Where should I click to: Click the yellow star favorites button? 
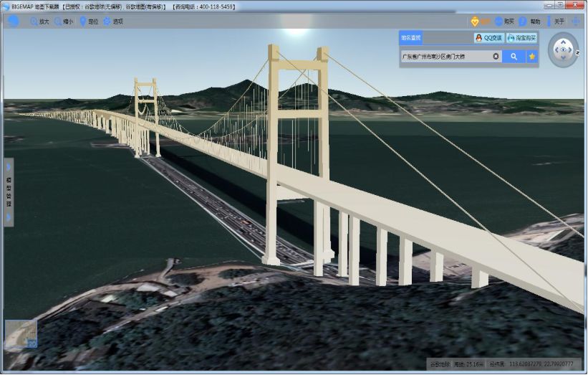pyautogui.click(x=532, y=56)
